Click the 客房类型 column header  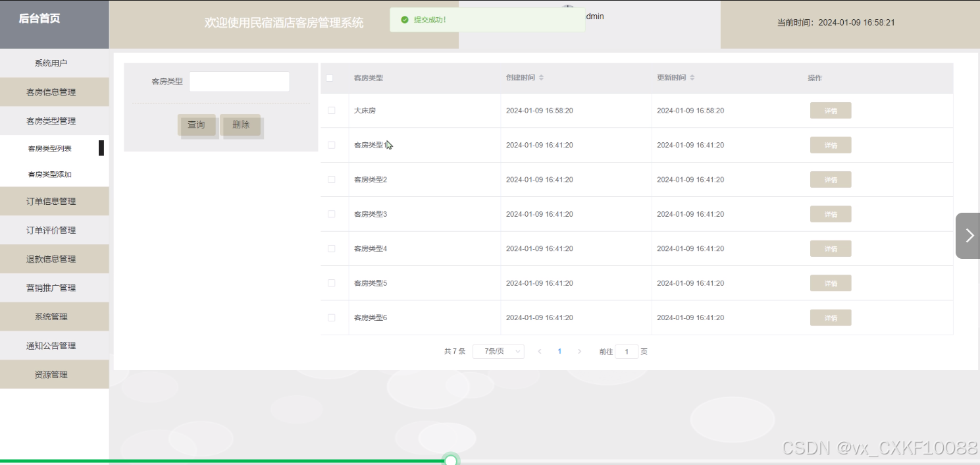[x=369, y=78]
